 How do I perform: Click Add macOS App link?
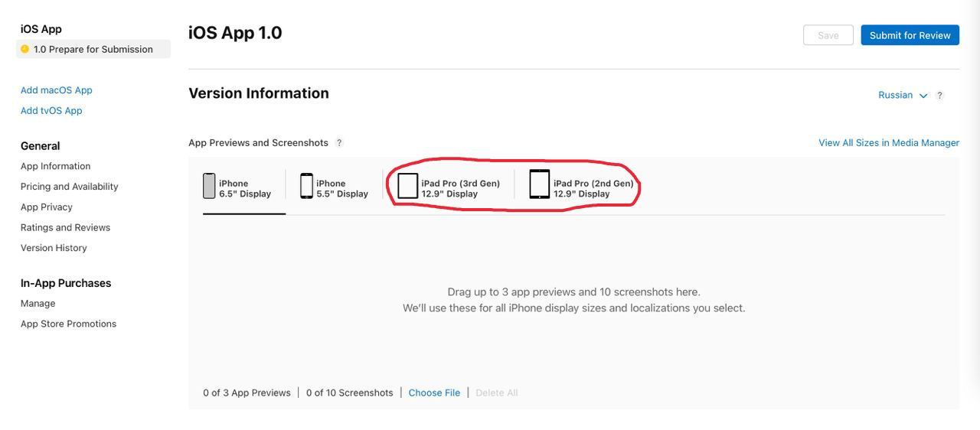pos(57,90)
